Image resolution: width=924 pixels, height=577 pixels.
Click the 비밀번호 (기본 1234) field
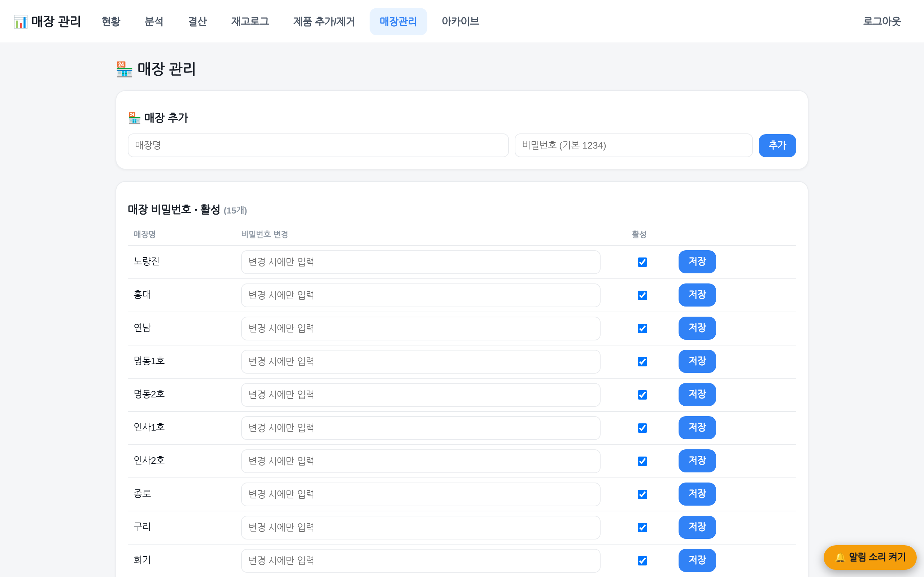click(x=633, y=145)
